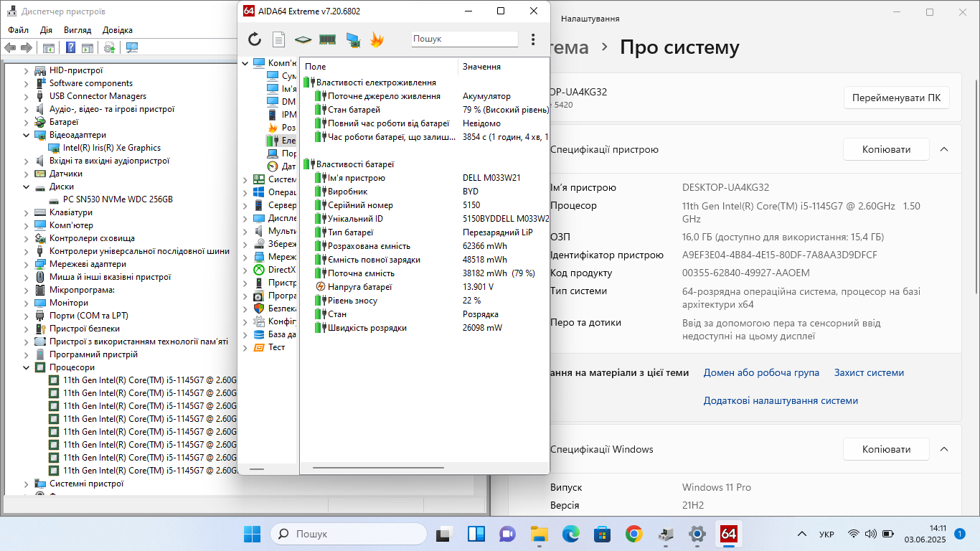This screenshot has height=551, width=980.
Task: Click the memory module icon in AIDA64 toolbar
Action: [x=328, y=39]
